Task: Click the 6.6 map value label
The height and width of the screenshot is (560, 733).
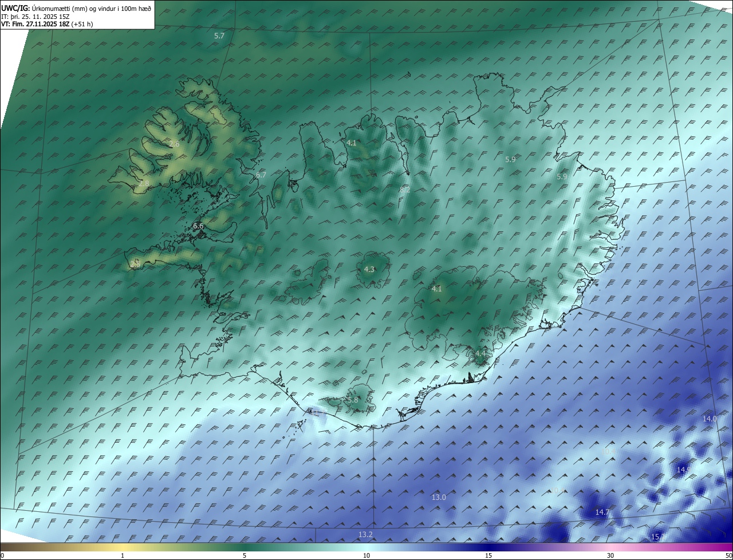Action: pos(198,226)
